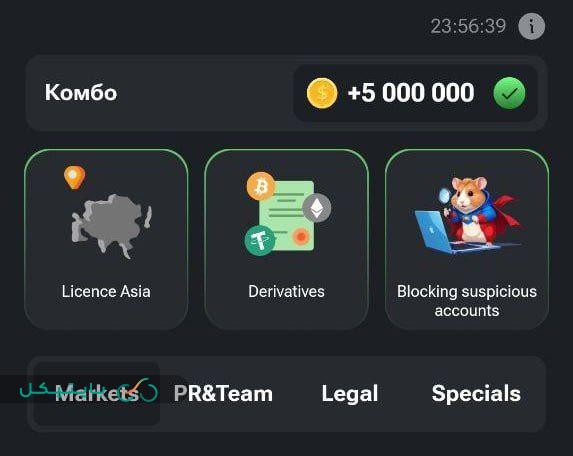Switch to the Markets tab
Viewport: 573px width, 456px height.
pyautogui.click(x=97, y=394)
